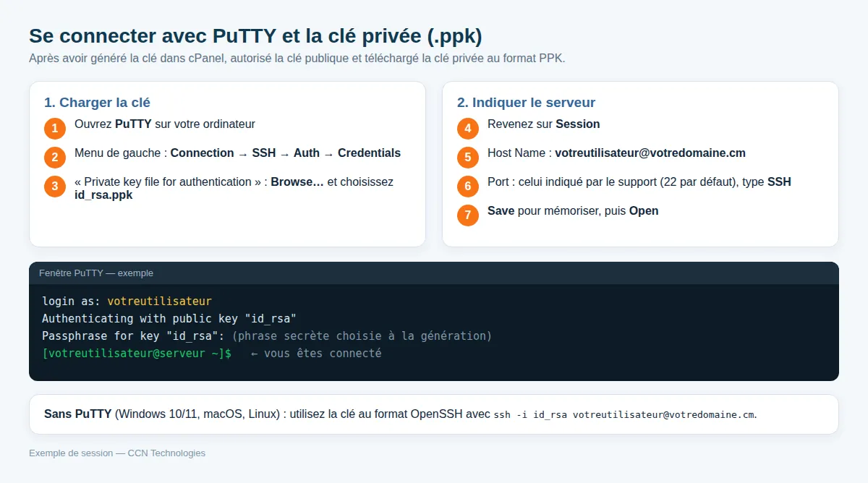The width and height of the screenshot is (868, 483).
Task: Click the subtitle starting "Après avoir généré la clé"
Action: point(297,59)
